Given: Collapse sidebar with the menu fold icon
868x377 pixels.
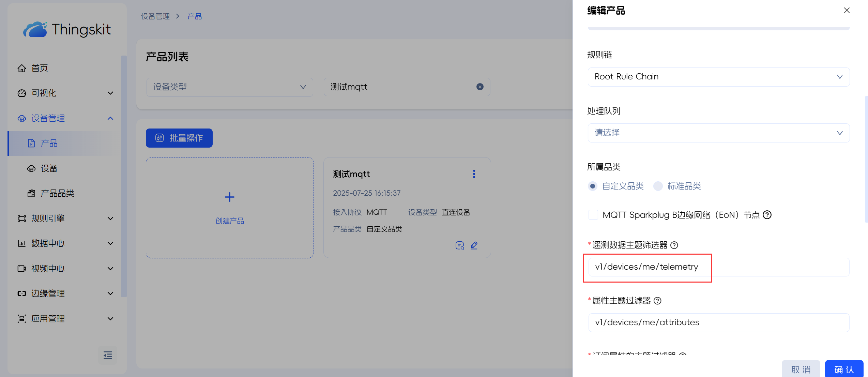Looking at the screenshot, I should (x=108, y=355).
